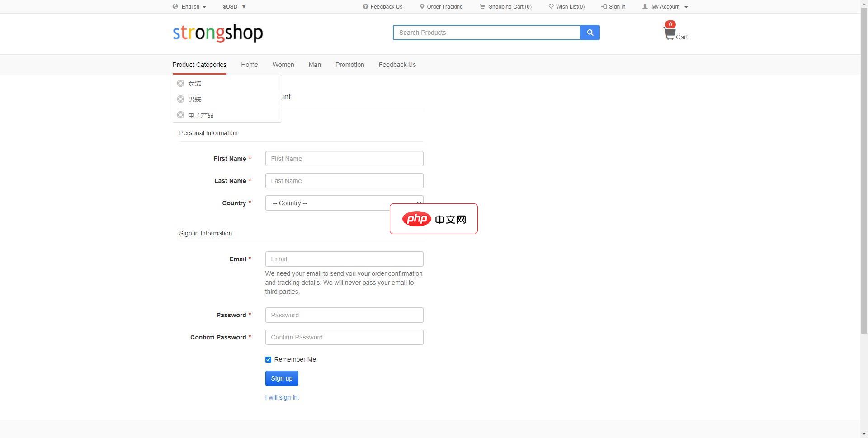Screen dimensions: 868x438
Task: Click into the Email field
Action: coord(344,259)
